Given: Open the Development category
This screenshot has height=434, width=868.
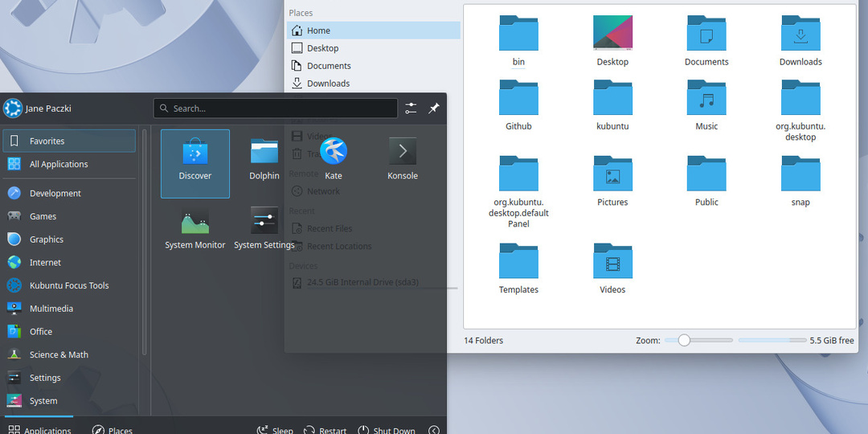Looking at the screenshot, I should pyautogui.click(x=69, y=193).
